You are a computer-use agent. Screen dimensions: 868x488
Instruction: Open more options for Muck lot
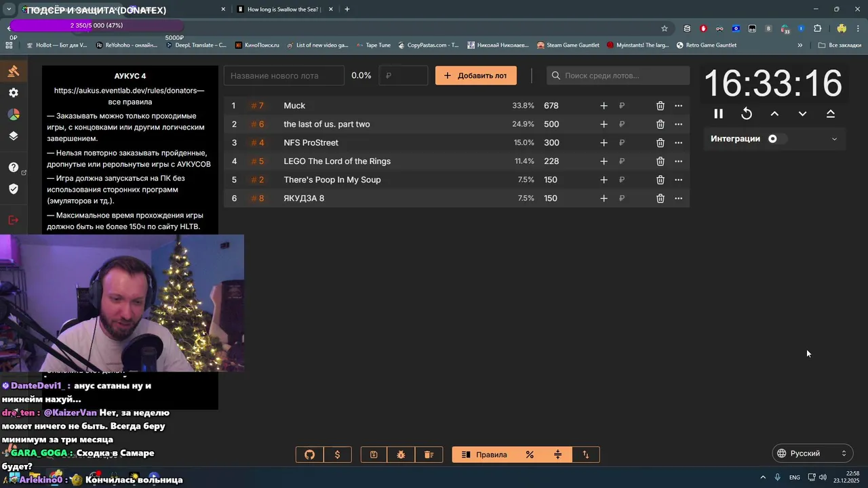[678, 106]
